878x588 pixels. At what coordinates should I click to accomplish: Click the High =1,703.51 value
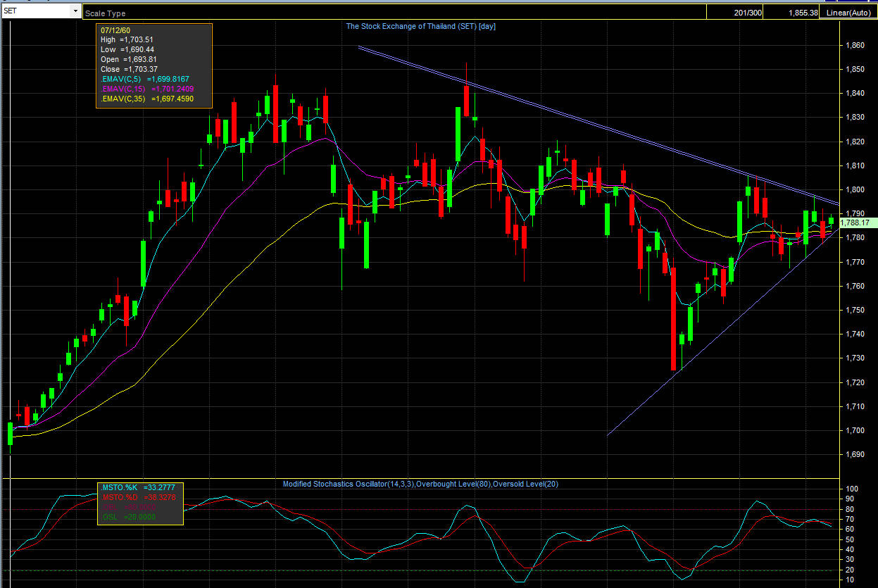click(x=127, y=40)
